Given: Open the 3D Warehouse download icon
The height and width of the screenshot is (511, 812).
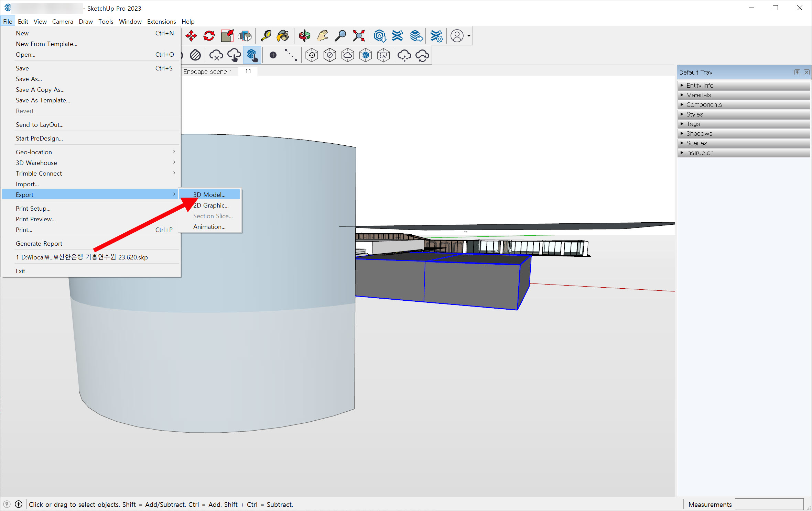Looking at the screenshot, I should pyautogui.click(x=380, y=36).
